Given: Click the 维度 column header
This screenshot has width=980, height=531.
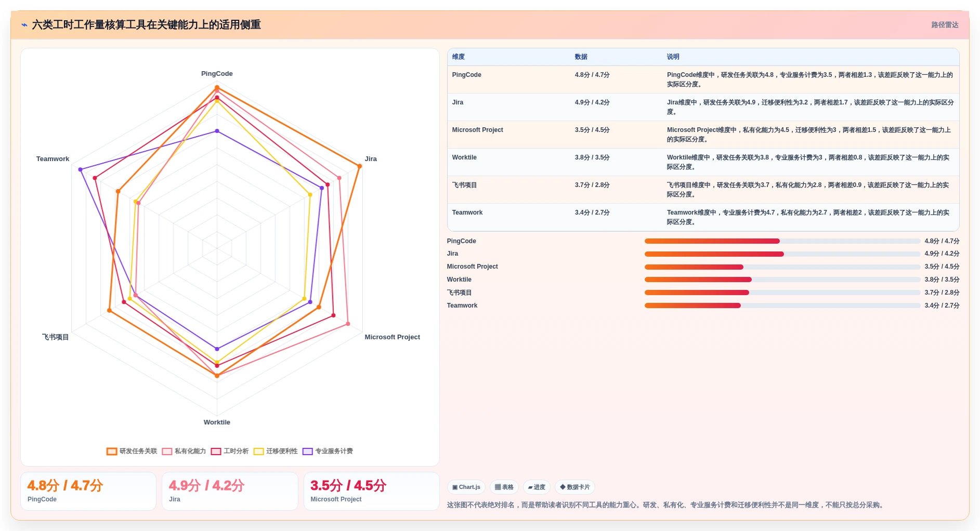Looking at the screenshot, I should 459,57.
